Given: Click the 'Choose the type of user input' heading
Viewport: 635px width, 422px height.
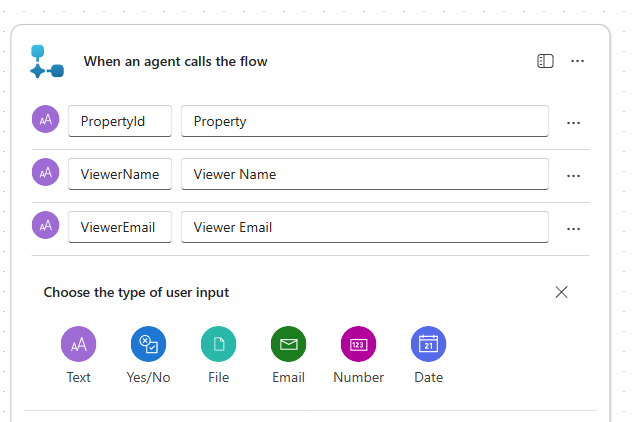Looking at the screenshot, I should 136,292.
